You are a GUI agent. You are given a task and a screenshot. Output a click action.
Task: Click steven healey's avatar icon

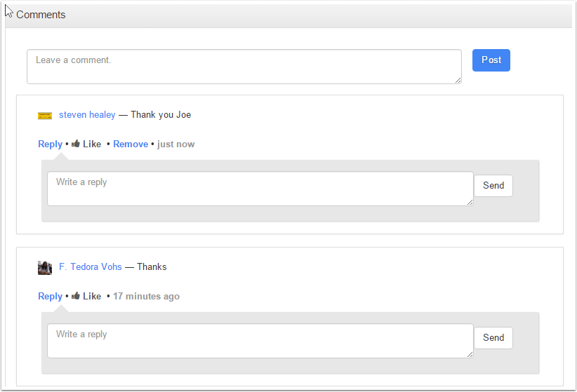(45, 116)
